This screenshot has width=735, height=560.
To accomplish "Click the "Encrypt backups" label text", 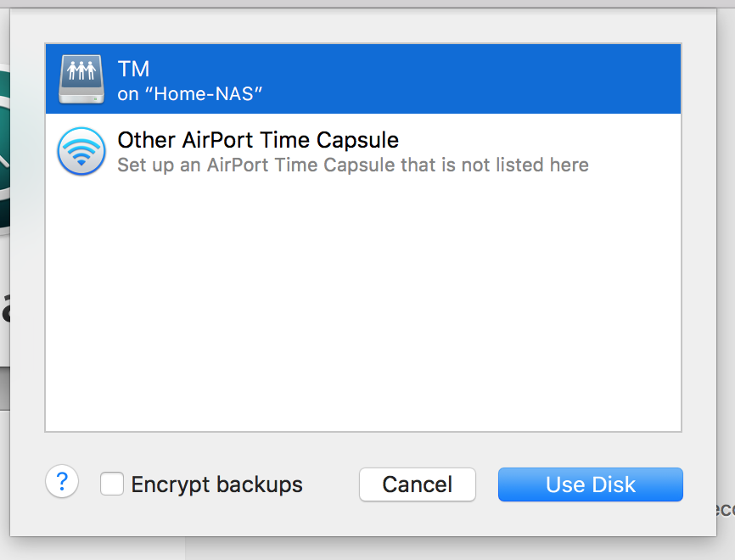I will 216,484.
